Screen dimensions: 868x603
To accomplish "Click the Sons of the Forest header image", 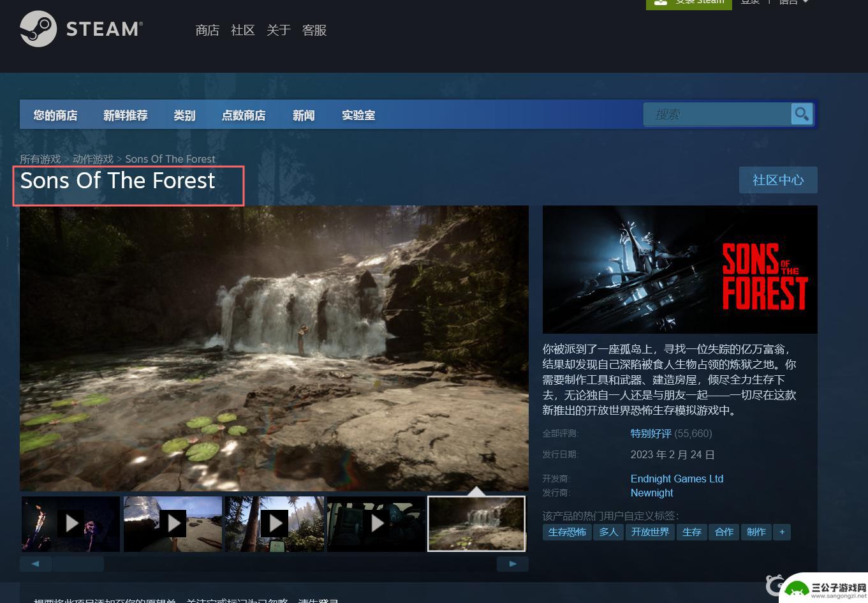I will (x=680, y=269).
